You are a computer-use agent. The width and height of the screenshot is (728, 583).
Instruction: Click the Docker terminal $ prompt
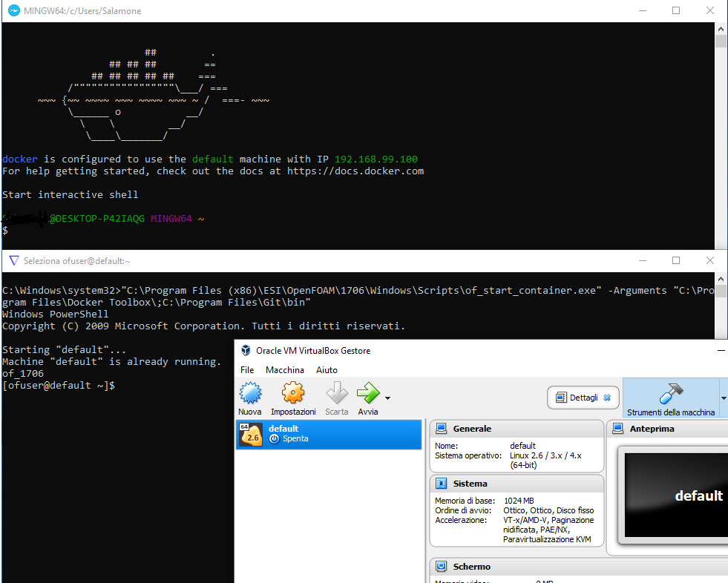click(x=5, y=230)
